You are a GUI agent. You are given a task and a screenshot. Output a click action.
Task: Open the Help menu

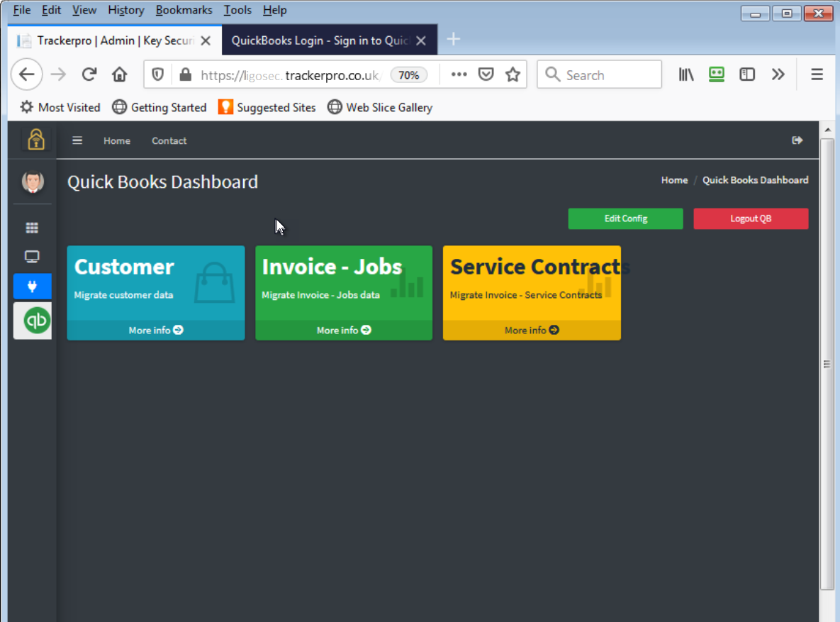pos(275,10)
